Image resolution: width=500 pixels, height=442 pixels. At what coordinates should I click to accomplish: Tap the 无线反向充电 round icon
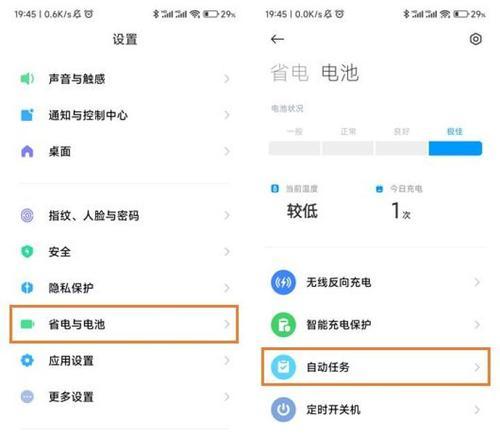coord(283,282)
